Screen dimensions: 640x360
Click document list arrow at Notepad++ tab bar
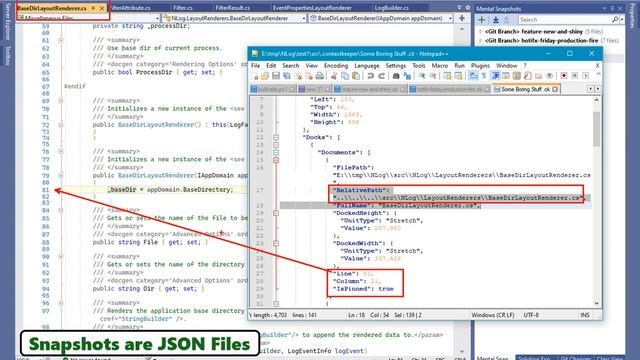598,89
